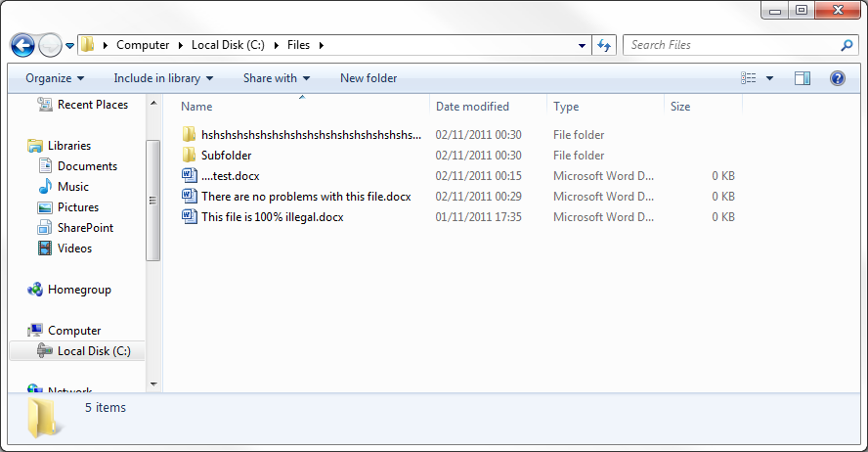This screenshot has width=868, height=452.
Task: Open the Organize menu
Action: (55, 78)
